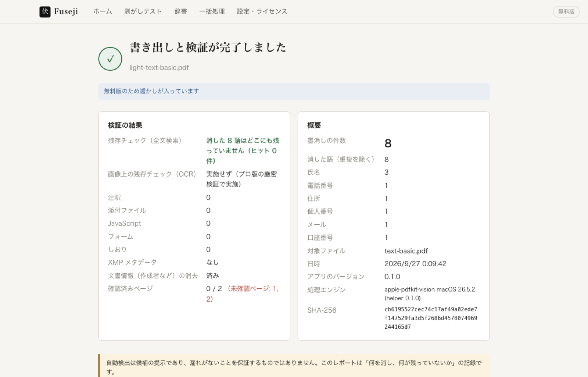Click the 墨消しの件数 label
This screenshot has width=588, height=377.
[x=327, y=141]
